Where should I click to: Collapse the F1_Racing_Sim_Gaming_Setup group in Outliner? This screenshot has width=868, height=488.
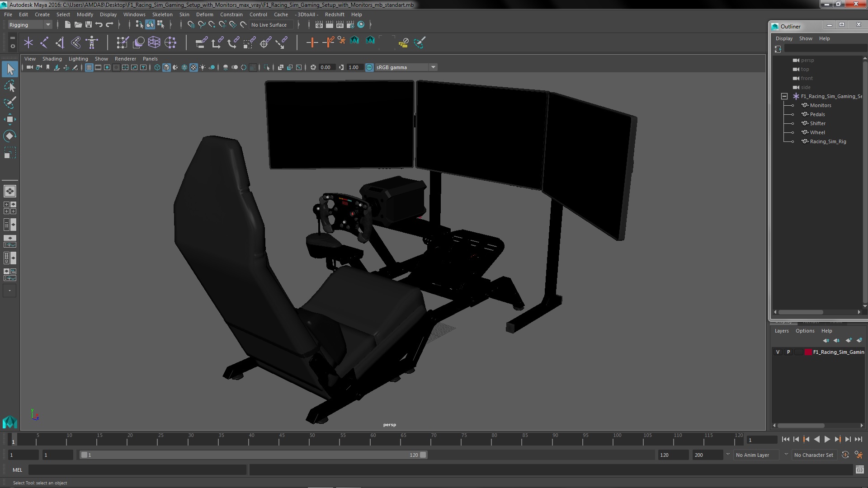point(784,96)
